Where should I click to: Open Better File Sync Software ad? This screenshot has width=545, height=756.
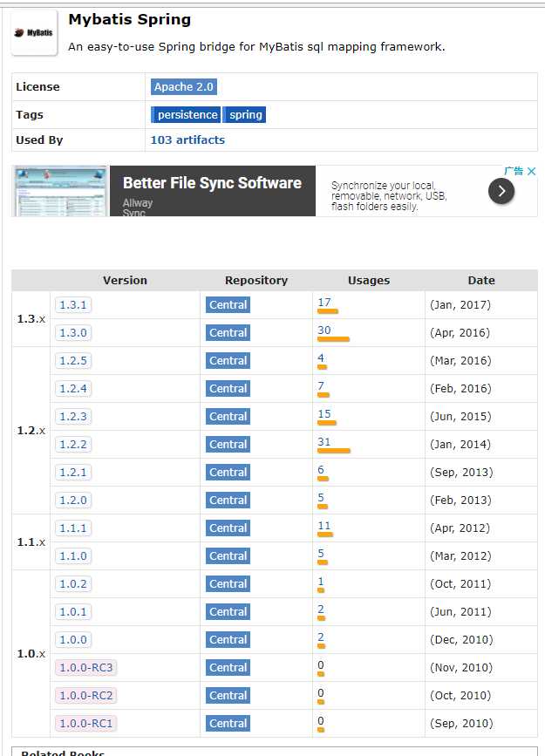(x=212, y=183)
